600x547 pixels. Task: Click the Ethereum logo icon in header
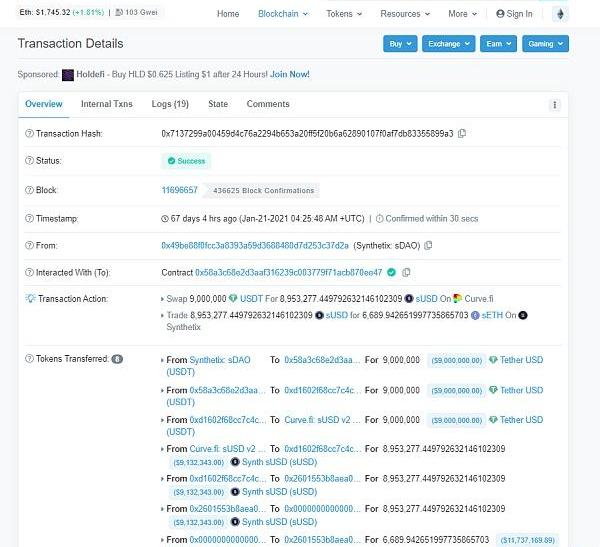(561, 14)
